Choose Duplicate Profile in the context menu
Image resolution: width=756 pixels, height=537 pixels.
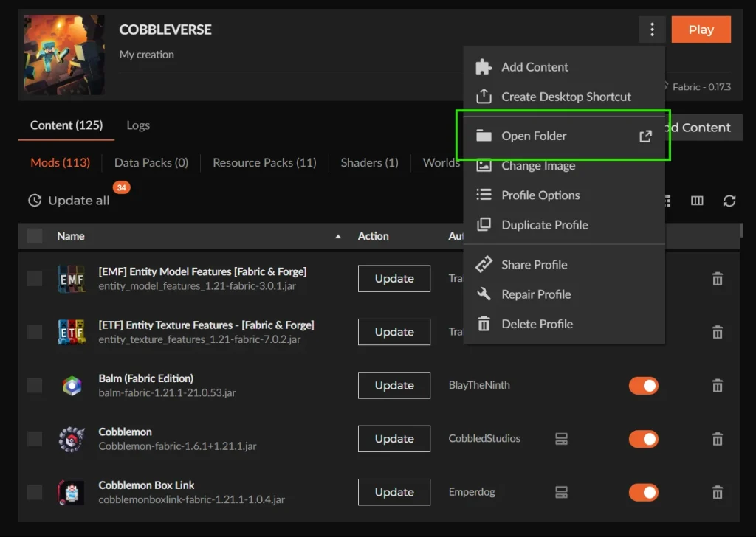tap(544, 225)
